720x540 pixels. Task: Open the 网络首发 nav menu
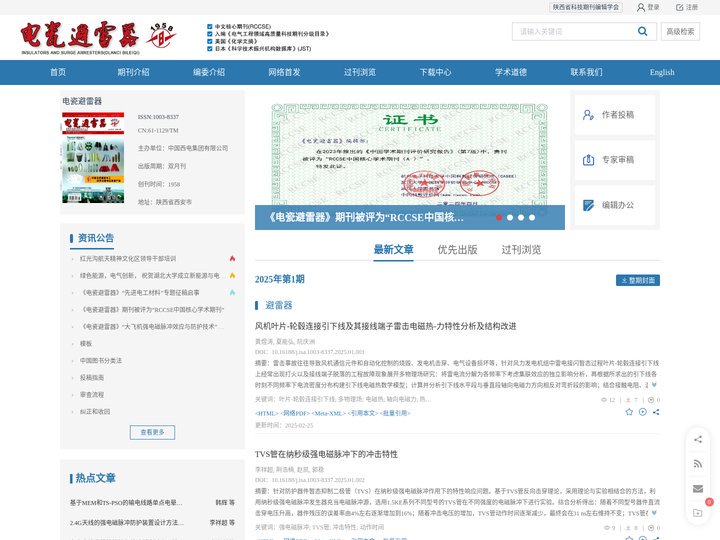tap(284, 72)
